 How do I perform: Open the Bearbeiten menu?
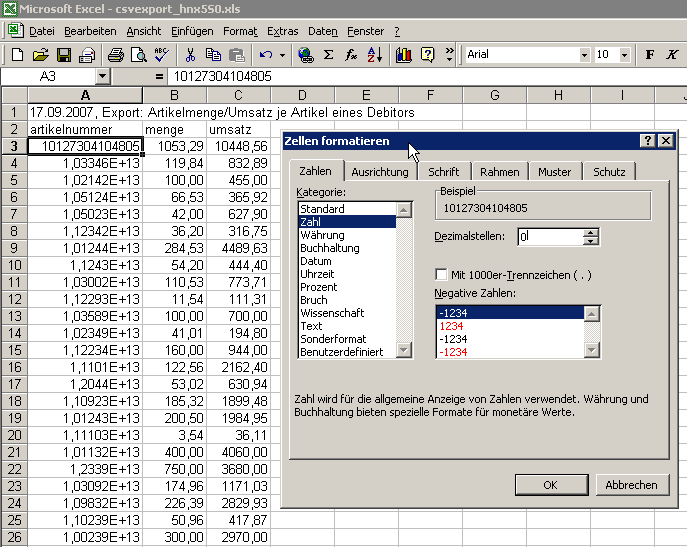point(90,31)
